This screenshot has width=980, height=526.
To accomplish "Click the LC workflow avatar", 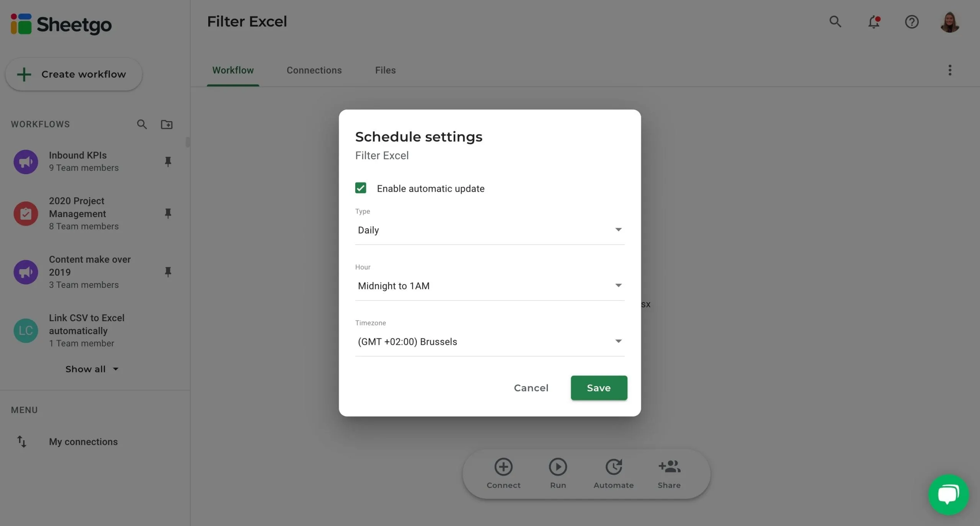I will (x=26, y=331).
